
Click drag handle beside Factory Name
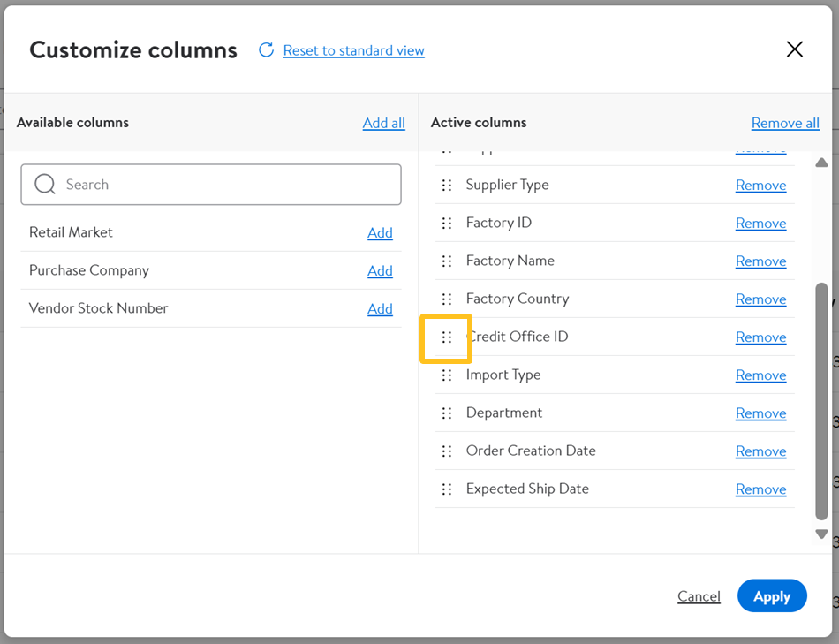click(x=447, y=261)
